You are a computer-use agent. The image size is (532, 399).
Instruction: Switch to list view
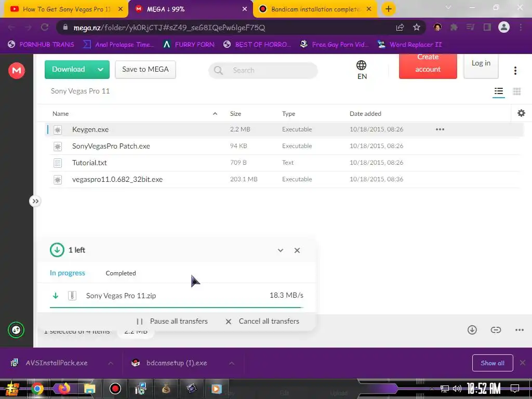tap(498, 91)
